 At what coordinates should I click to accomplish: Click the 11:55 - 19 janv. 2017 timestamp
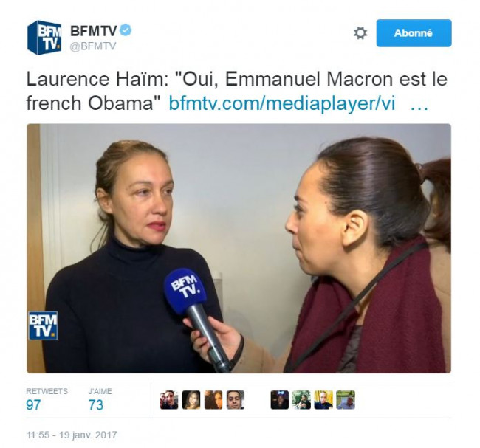coord(72,435)
